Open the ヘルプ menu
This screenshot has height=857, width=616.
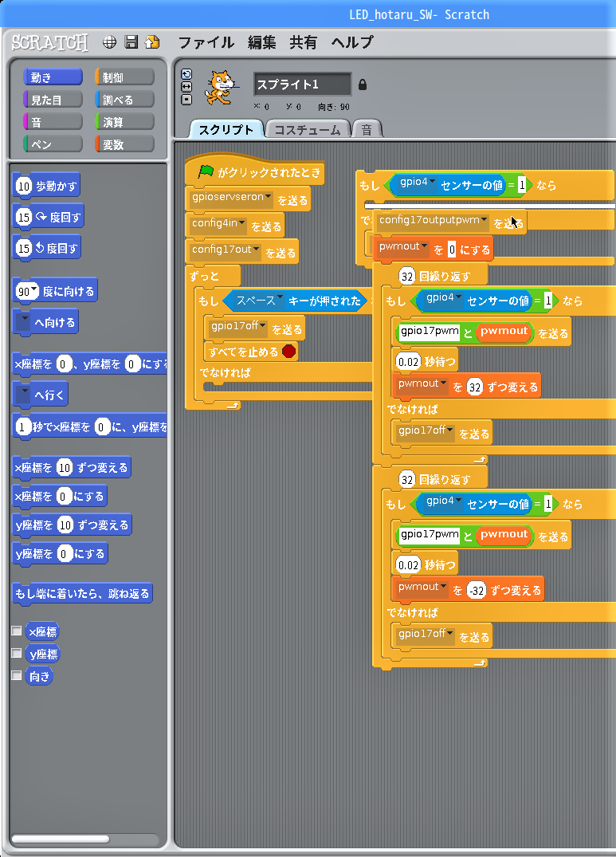(x=352, y=42)
